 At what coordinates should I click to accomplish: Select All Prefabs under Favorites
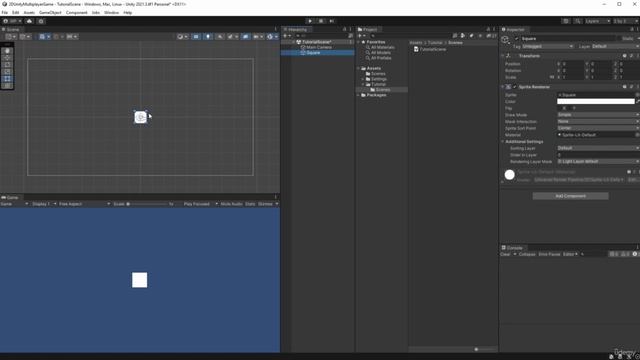click(381, 58)
